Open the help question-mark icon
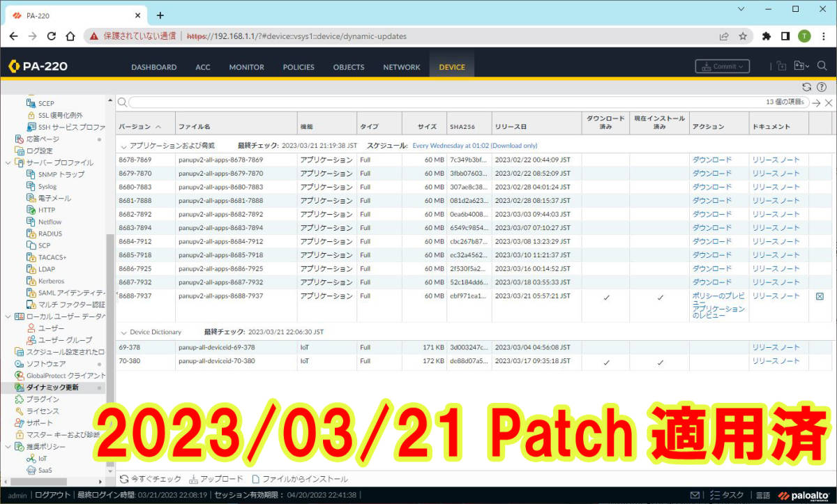The height and width of the screenshot is (504, 837). point(821,87)
